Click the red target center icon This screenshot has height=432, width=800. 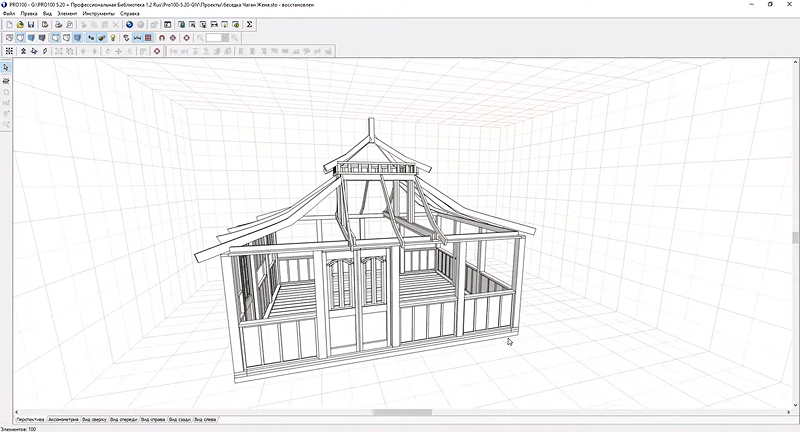[x=186, y=38]
